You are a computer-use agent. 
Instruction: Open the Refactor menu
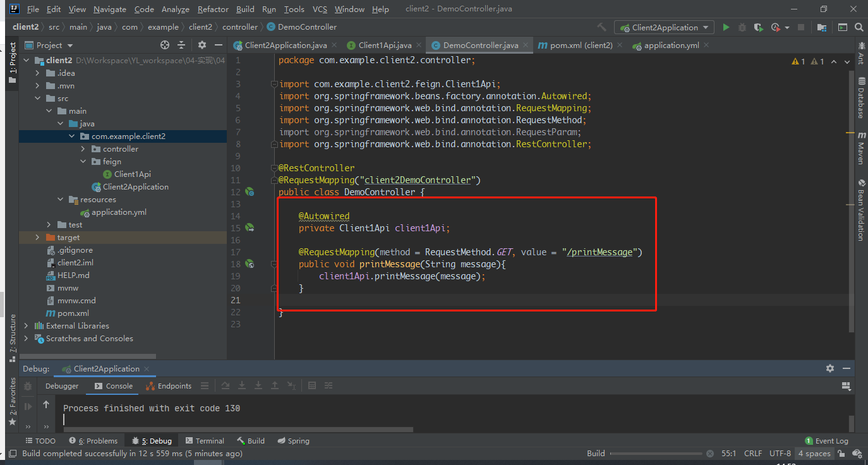tap(213, 9)
